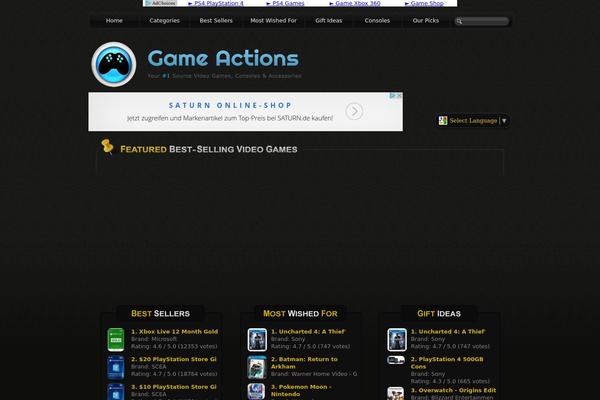Click 'Brand: Warner Home Video' text
The image size is (600, 400).
[x=314, y=374]
